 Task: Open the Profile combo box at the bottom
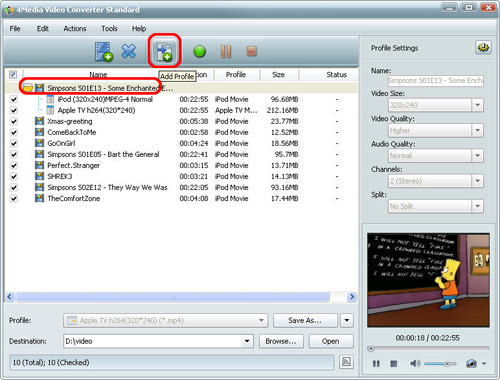click(x=165, y=320)
